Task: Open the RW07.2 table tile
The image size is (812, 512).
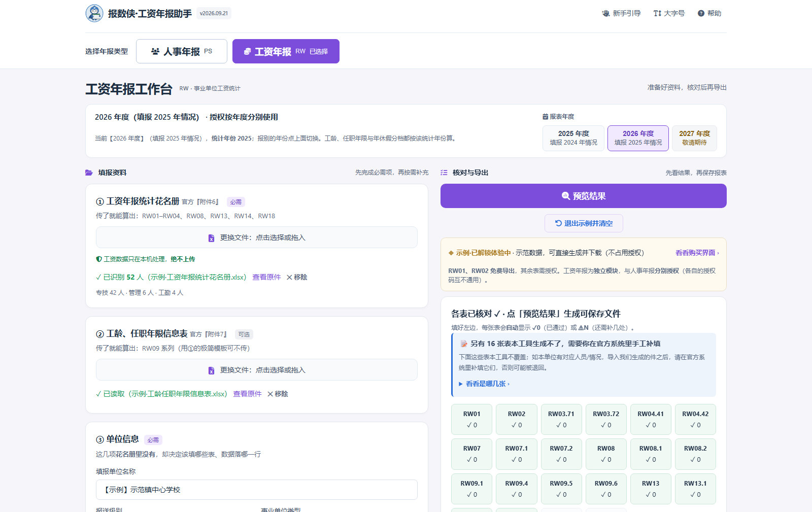Action: pos(561,454)
